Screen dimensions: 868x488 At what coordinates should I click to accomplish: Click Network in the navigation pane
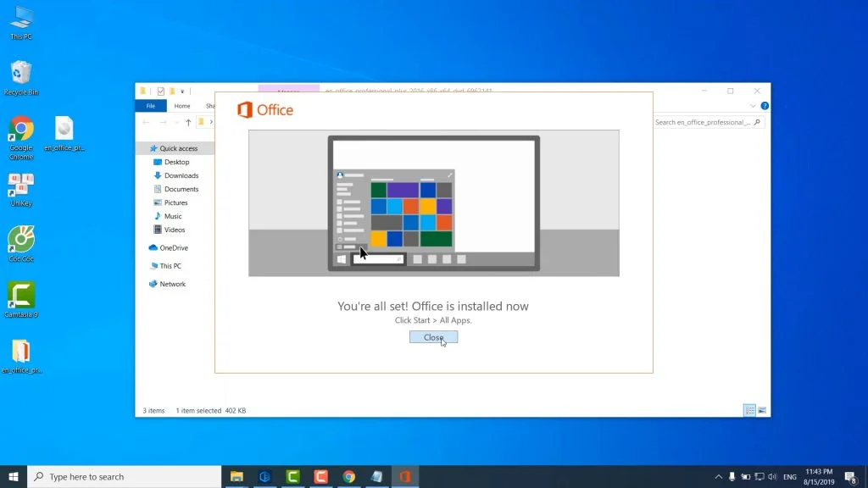172,284
